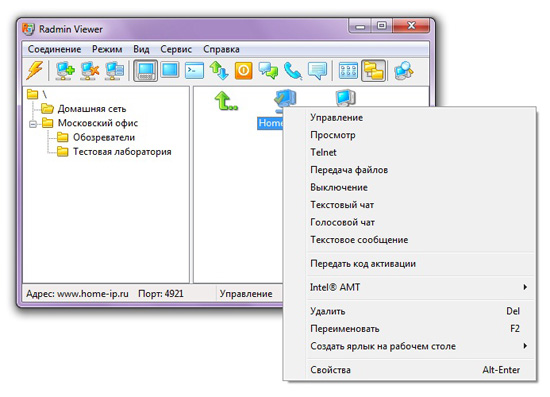Viewport: 550px width, 397px height.
Task: Click the orange Shutdown power icon
Action: (244, 70)
